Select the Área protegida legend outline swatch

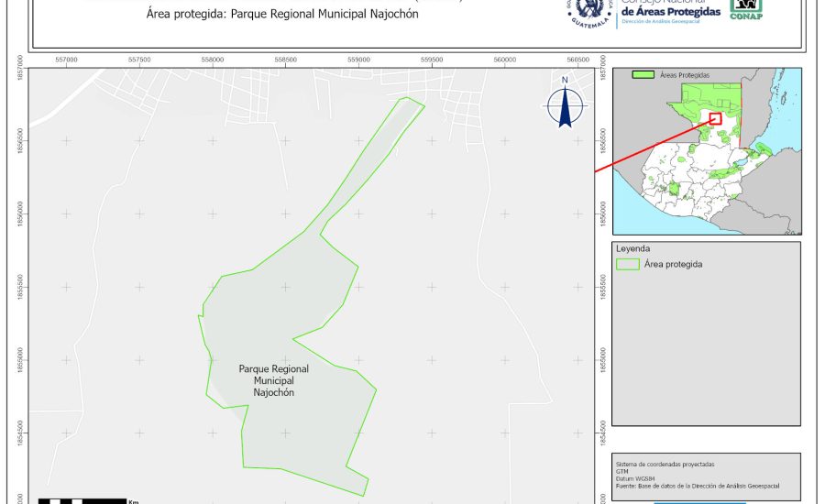[628, 264]
